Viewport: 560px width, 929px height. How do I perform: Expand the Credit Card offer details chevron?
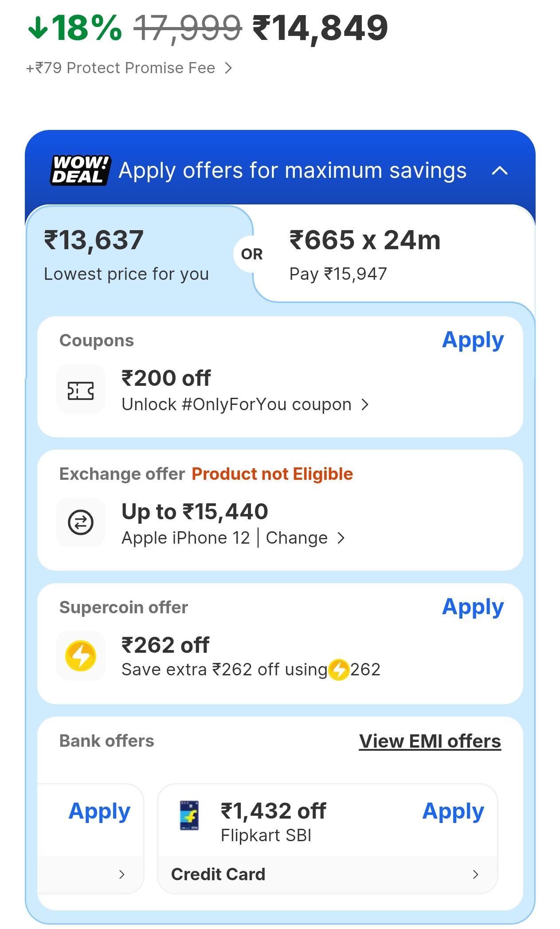pyautogui.click(x=476, y=874)
